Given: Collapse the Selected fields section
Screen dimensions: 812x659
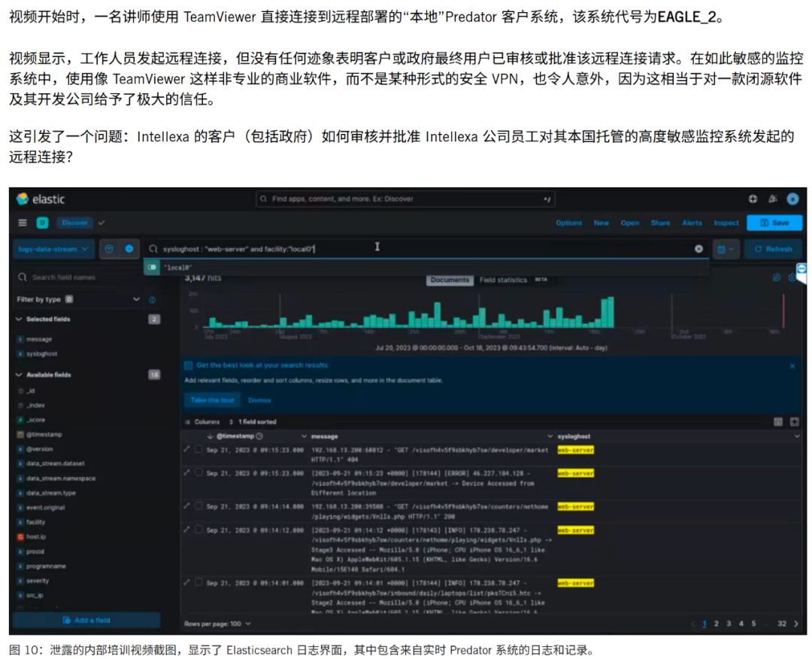Looking at the screenshot, I should 19,319.
